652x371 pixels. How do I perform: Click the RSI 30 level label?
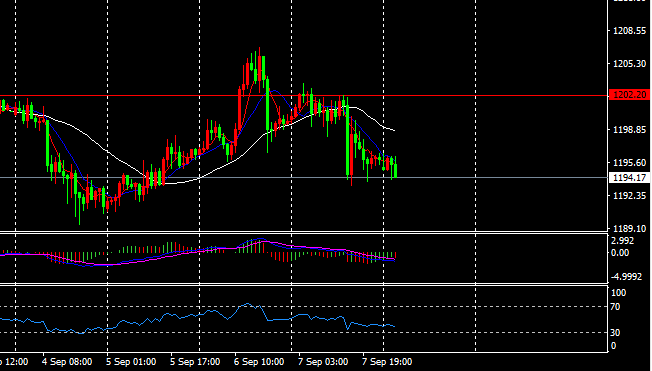click(x=615, y=333)
